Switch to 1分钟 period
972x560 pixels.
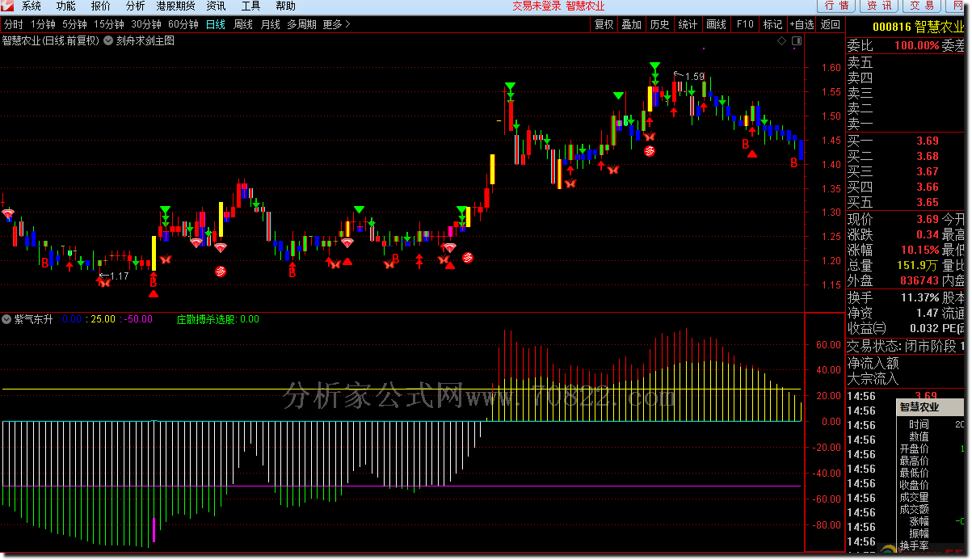[x=43, y=24]
